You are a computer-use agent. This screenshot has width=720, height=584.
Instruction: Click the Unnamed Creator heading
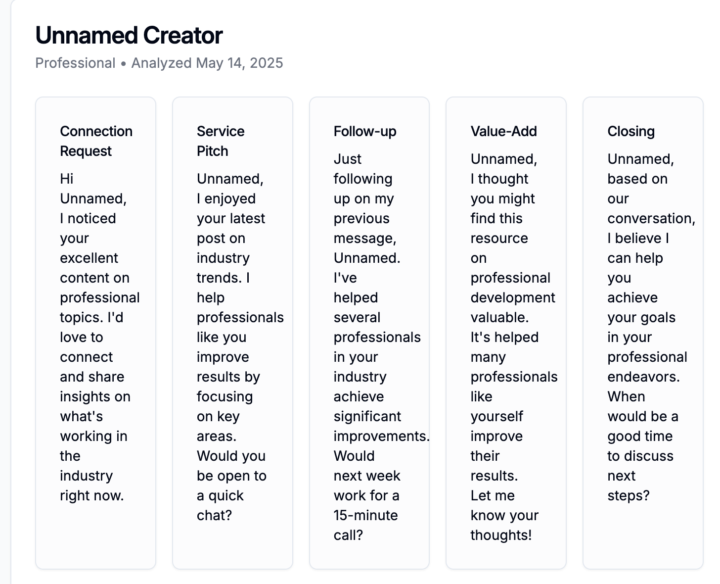tap(129, 36)
